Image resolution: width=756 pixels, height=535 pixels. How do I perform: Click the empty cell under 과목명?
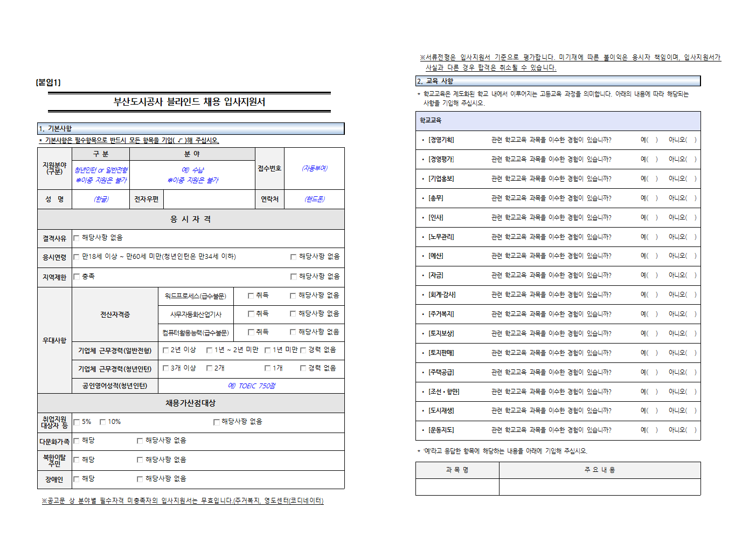(x=457, y=487)
